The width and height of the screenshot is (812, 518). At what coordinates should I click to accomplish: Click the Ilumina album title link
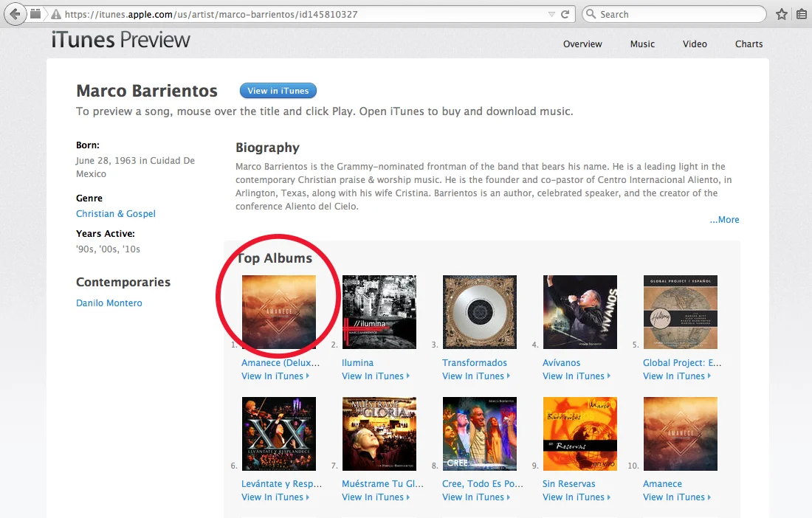(x=357, y=363)
